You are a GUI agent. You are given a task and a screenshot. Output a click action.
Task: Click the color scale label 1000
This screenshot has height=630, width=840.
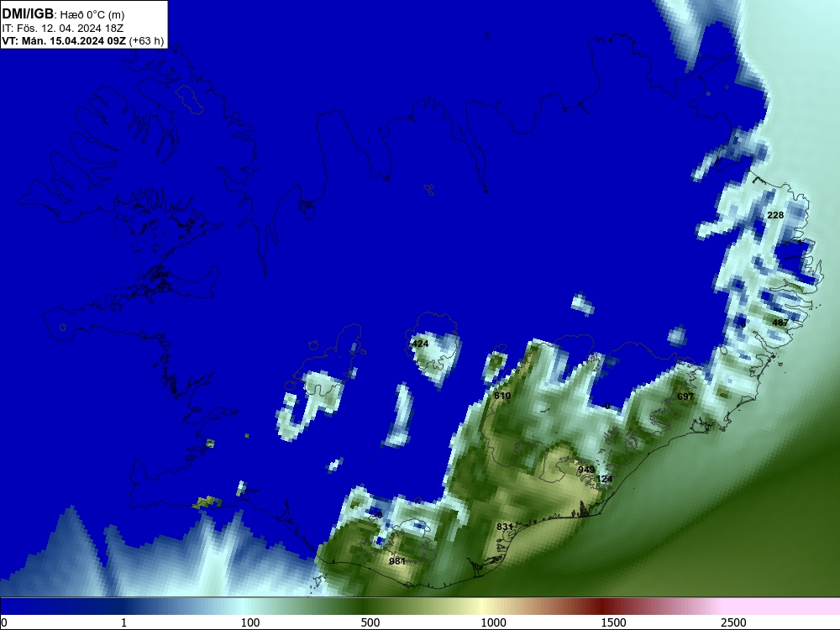[493, 622]
